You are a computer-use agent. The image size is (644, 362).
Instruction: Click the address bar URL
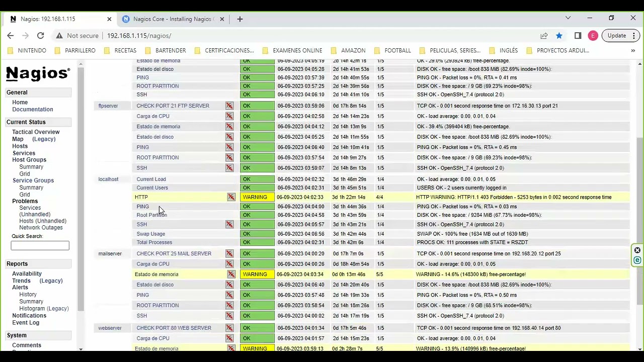(x=139, y=36)
